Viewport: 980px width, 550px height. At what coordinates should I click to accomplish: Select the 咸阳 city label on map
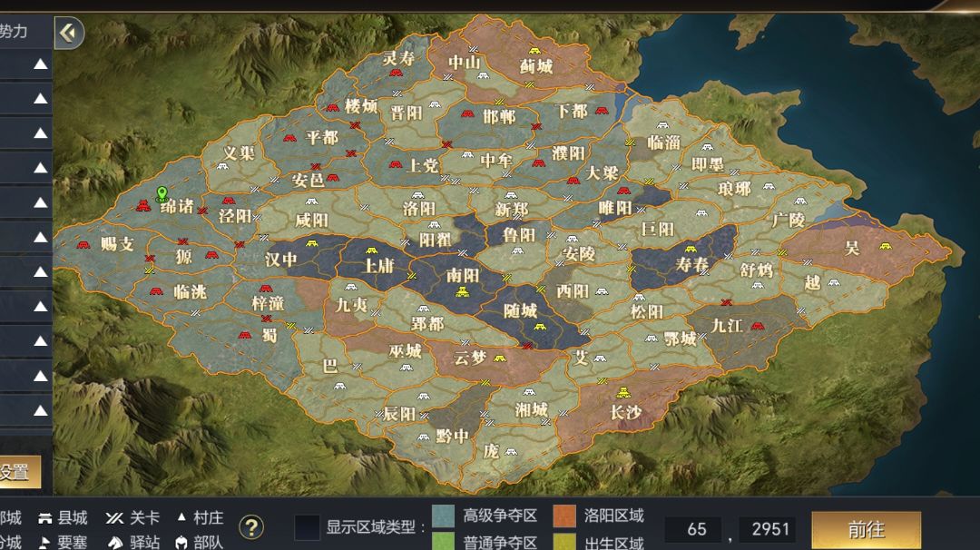pyautogui.click(x=311, y=220)
